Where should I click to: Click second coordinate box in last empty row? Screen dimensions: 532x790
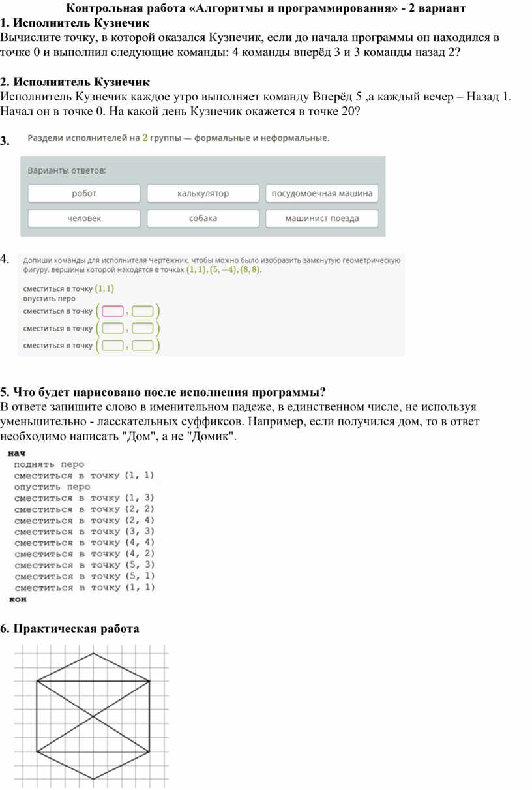point(142,346)
